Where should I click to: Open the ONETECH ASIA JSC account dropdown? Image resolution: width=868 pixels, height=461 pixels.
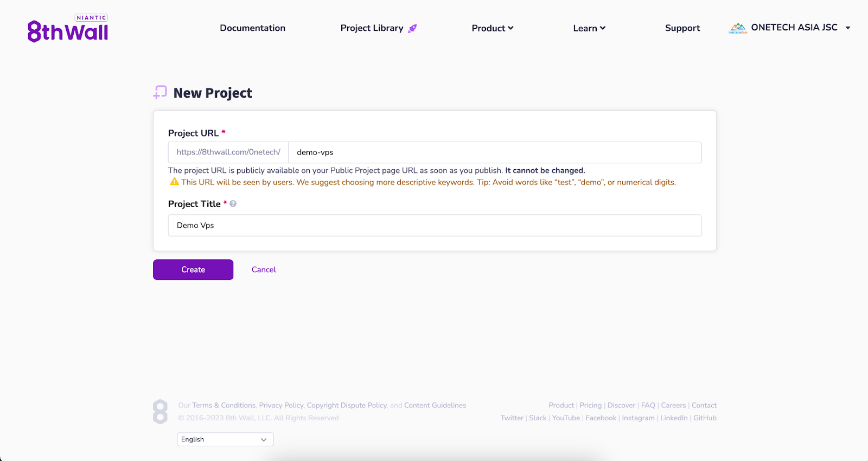847,28
